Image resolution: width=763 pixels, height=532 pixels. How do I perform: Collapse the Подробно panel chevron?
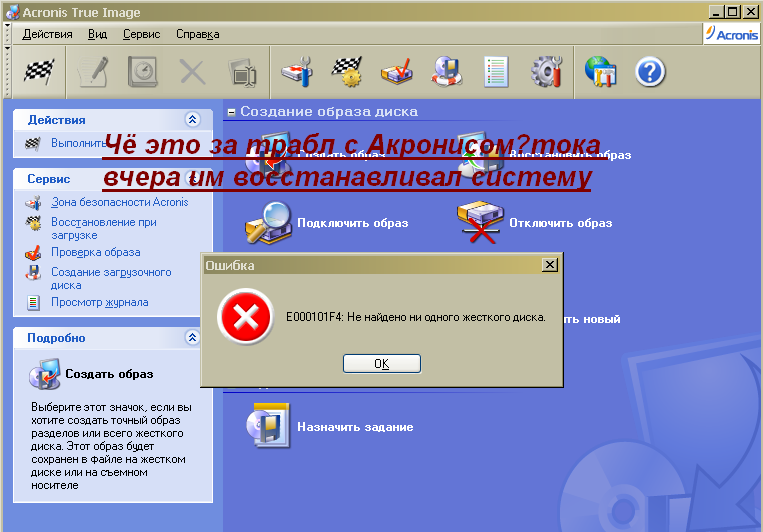(x=193, y=337)
